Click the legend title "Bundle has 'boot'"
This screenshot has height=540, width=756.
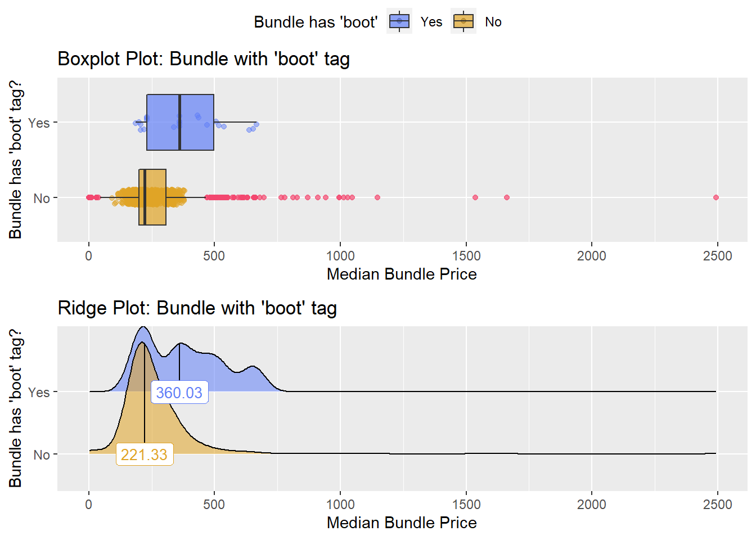coord(316,22)
